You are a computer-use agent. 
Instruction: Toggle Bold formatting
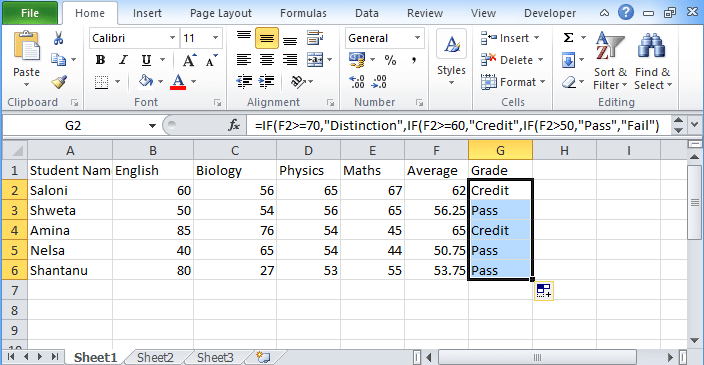coord(101,60)
